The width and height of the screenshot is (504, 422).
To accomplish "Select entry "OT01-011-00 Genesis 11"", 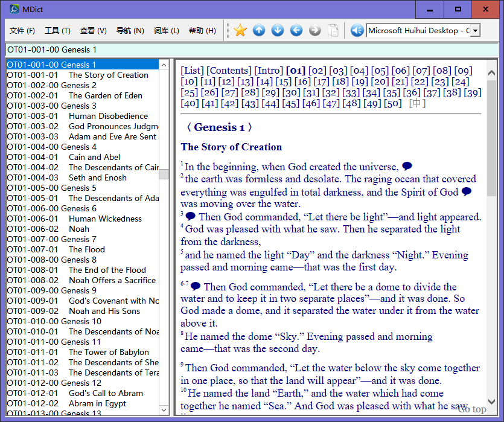I will pos(83,342).
